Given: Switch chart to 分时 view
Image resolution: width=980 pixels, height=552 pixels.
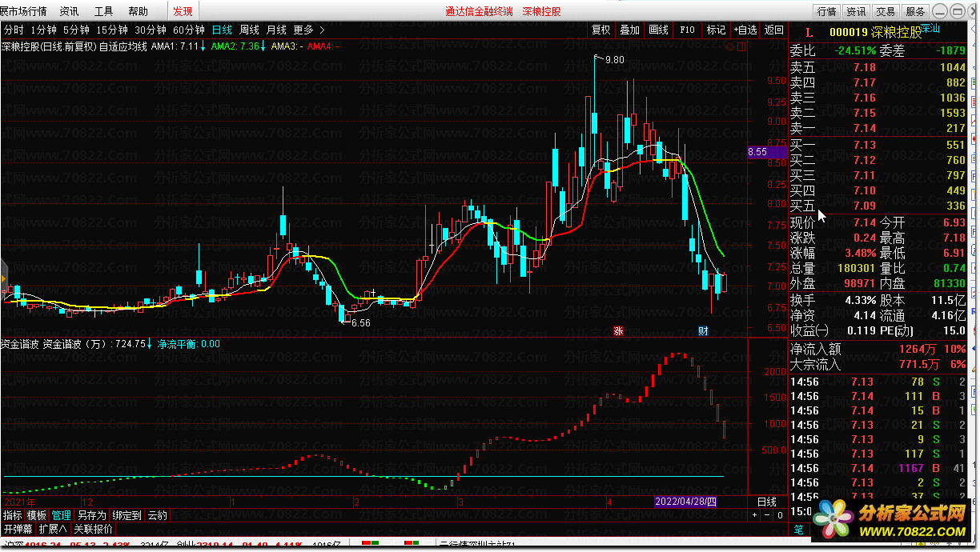Looking at the screenshot, I should click(14, 30).
